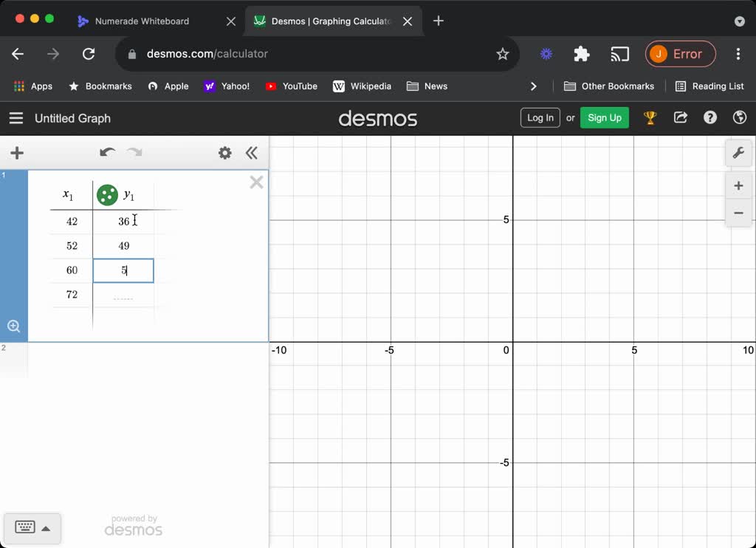The width and height of the screenshot is (756, 548).
Task: Open the browser three-dot menu
Action: (738, 54)
